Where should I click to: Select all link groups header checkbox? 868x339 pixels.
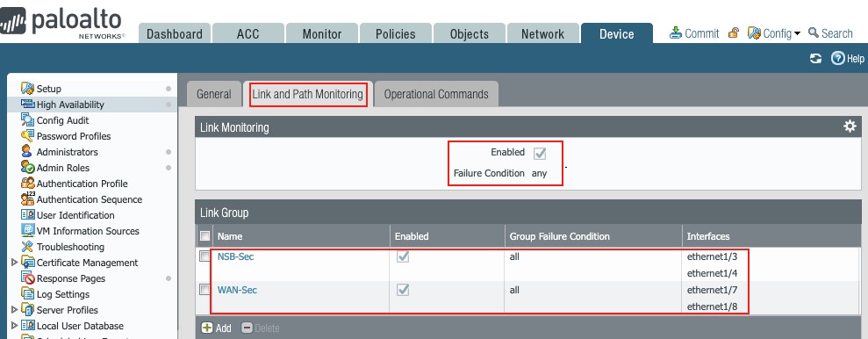[204, 236]
